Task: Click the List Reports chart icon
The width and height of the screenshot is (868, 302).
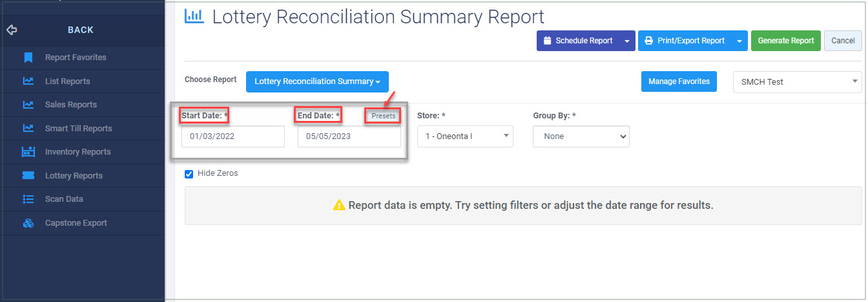Action: pos(28,81)
